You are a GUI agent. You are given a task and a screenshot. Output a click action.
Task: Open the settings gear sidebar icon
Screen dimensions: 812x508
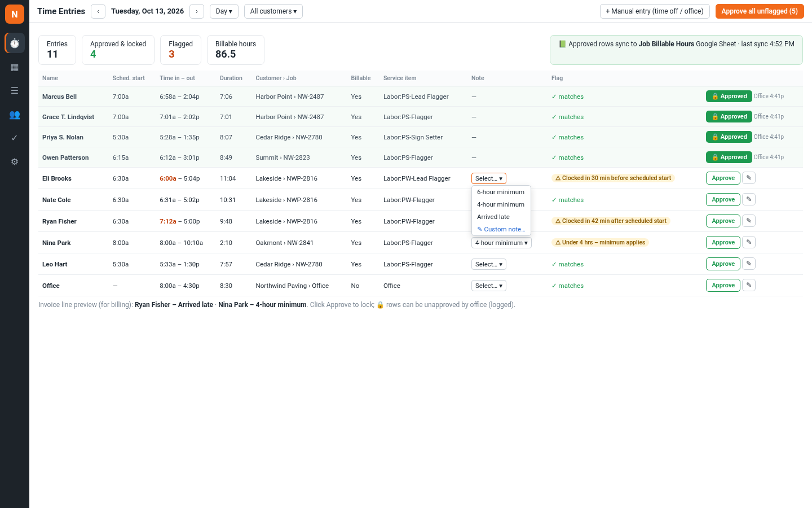click(x=15, y=161)
